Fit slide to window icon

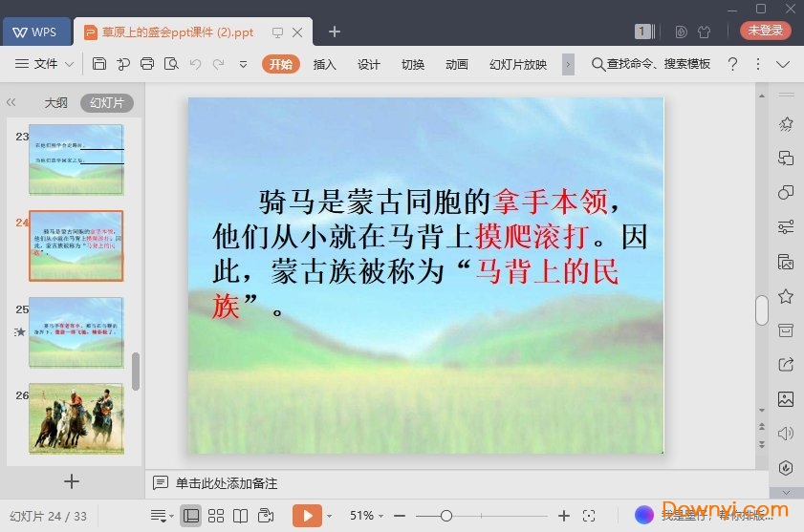pyautogui.click(x=589, y=516)
